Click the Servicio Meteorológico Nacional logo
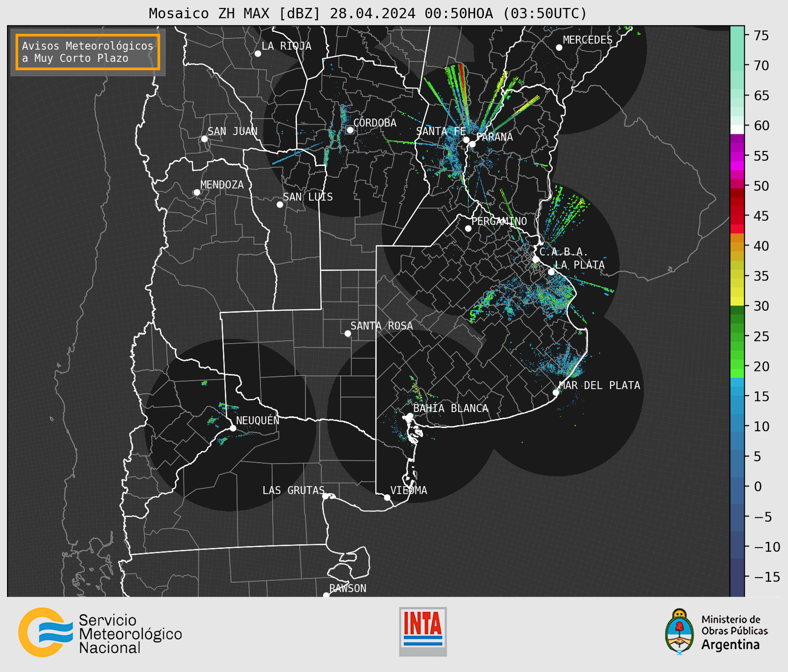 point(100,633)
